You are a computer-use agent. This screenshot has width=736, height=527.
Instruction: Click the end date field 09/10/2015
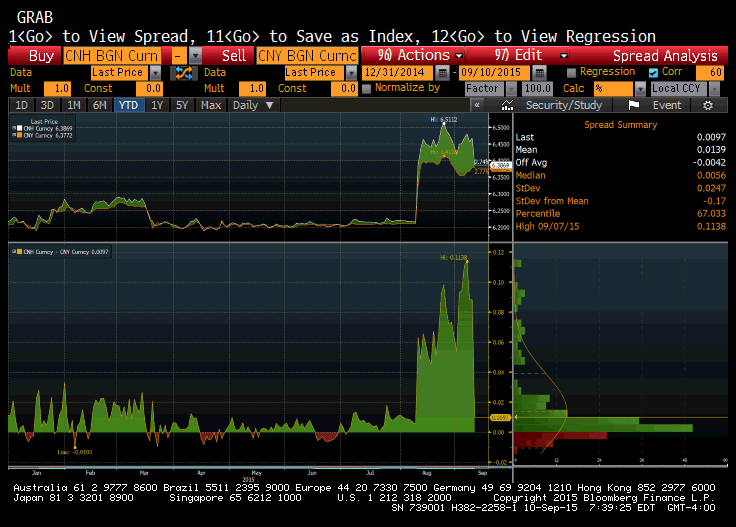[495, 73]
